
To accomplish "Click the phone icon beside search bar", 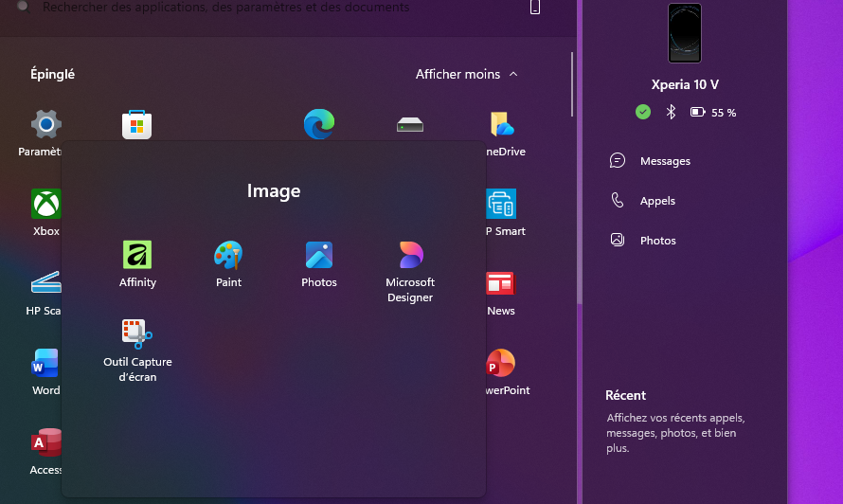I will pos(535,7).
